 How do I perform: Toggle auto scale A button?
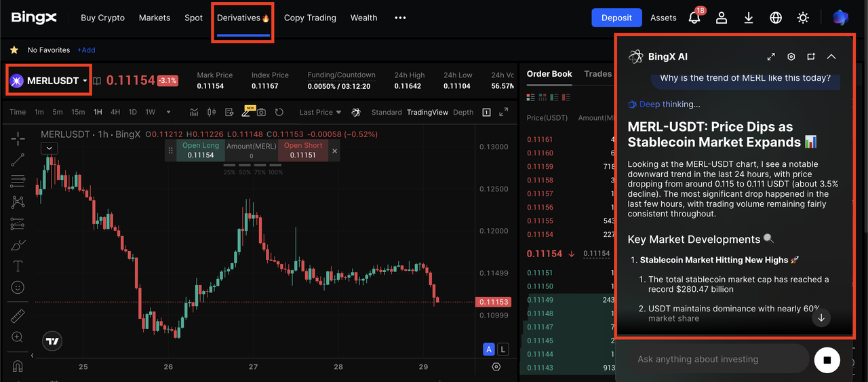point(488,349)
